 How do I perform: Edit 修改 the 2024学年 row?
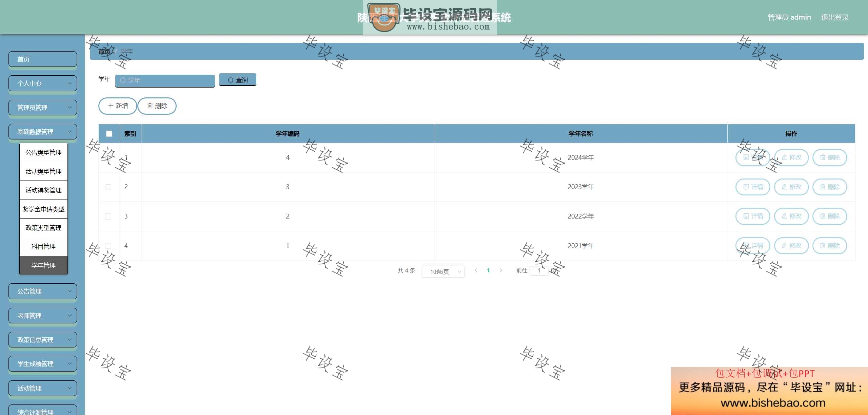[791, 157]
